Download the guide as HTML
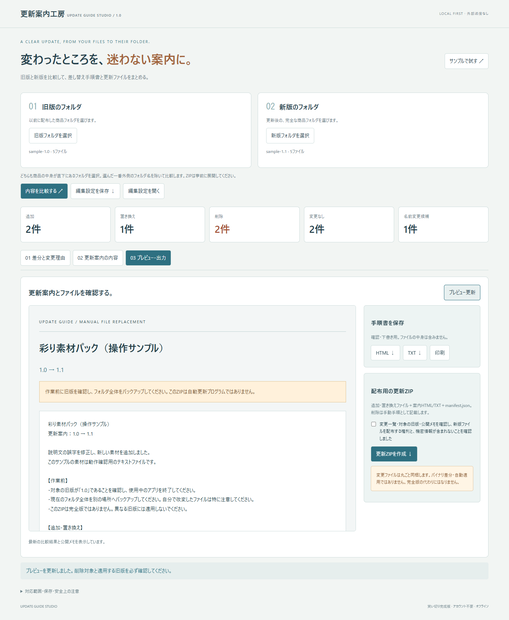The image size is (509, 620). pyautogui.click(x=385, y=353)
